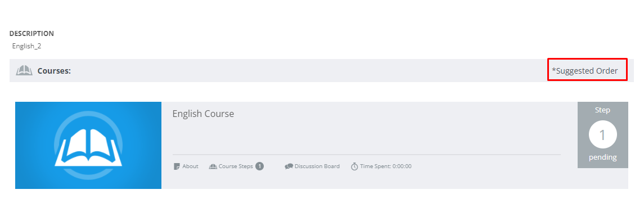Click the Step label in the gray panel
Screen dimensions: 644x203
(x=602, y=110)
